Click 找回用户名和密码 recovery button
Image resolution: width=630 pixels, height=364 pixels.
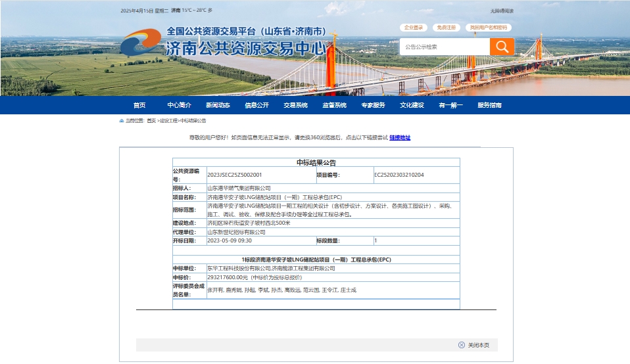click(489, 28)
